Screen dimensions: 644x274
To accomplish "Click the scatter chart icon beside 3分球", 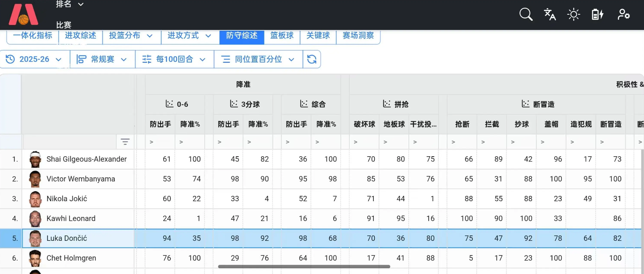I will pos(234,104).
